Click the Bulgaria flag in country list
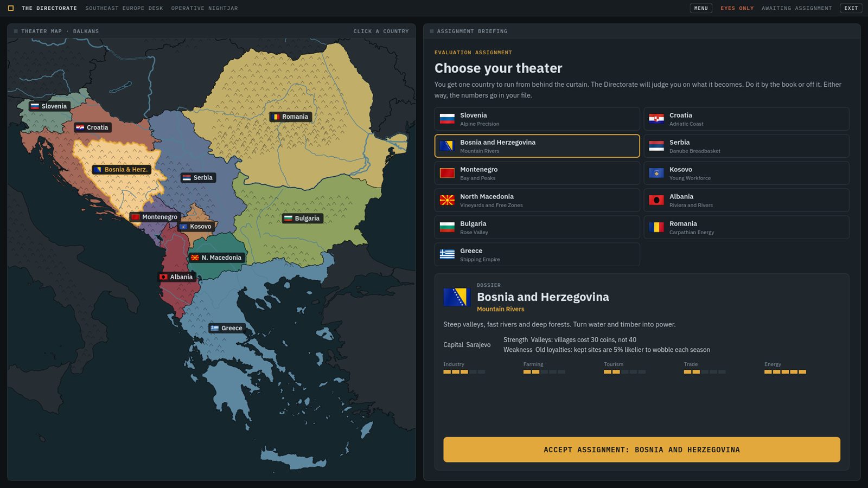Screen dimensions: 868x488 coord(447,227)
